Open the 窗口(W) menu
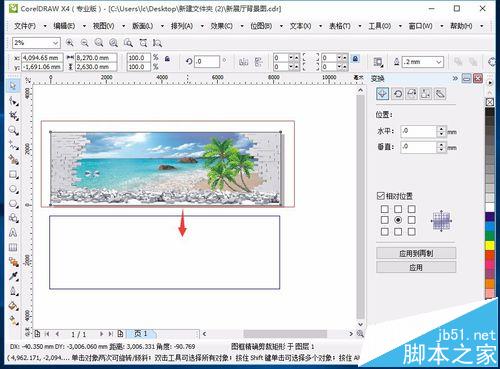500x369 pixels. [421, 26]
